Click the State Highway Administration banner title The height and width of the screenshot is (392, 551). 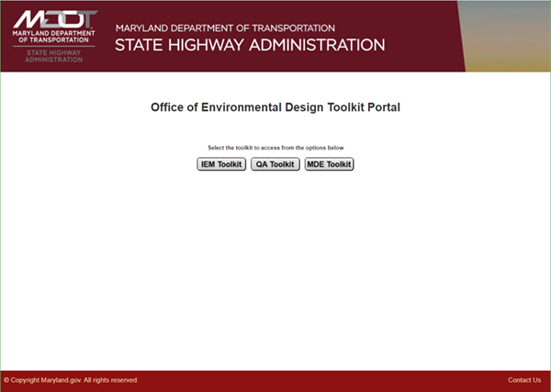pyautogui.click(x=250, y=45)
